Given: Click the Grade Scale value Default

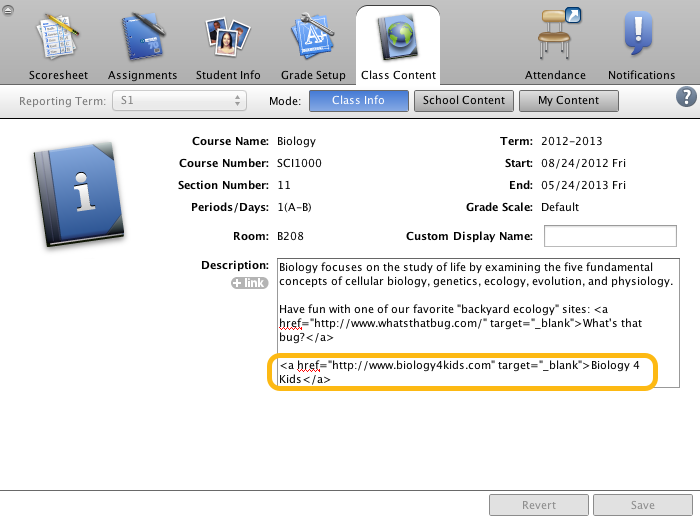Looking at the screenshot, I should pos(560,207).
